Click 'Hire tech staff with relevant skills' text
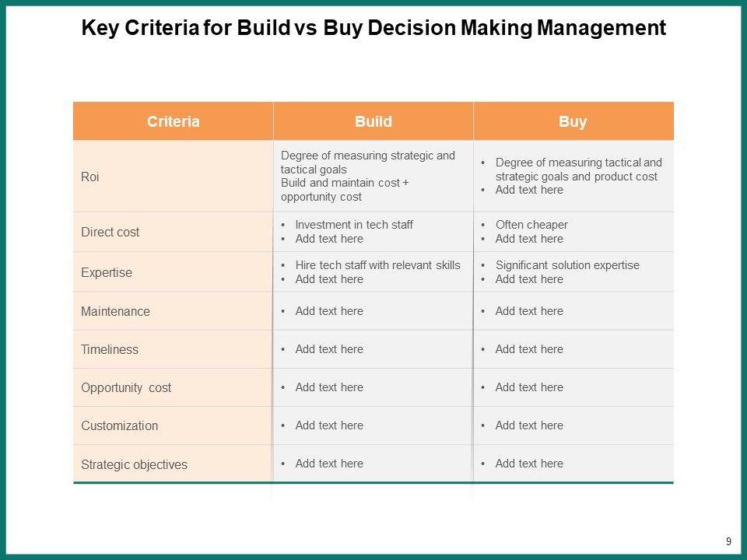This screenshot has width=747, height=560. (377, 265)
